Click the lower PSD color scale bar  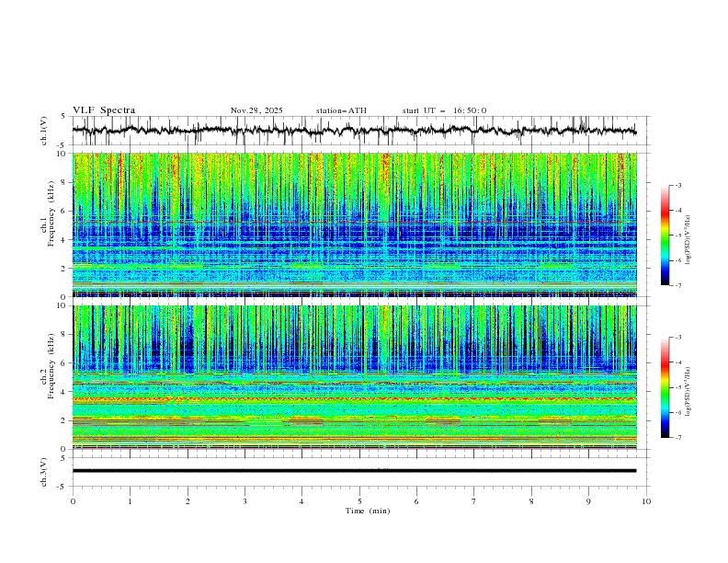[665, 387]
